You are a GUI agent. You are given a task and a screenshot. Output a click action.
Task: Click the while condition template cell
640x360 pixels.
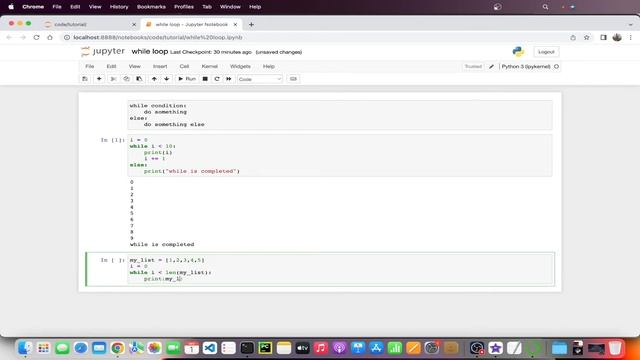coord(340,115)
